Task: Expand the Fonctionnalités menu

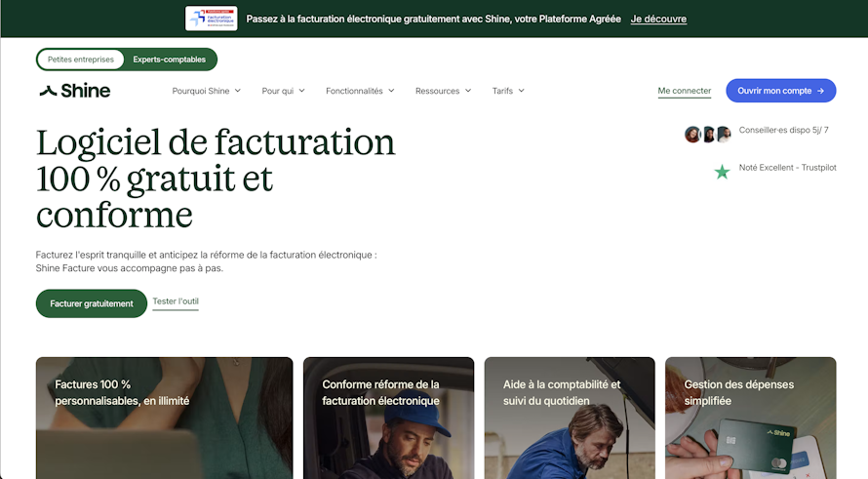Action: coord(360,91)
